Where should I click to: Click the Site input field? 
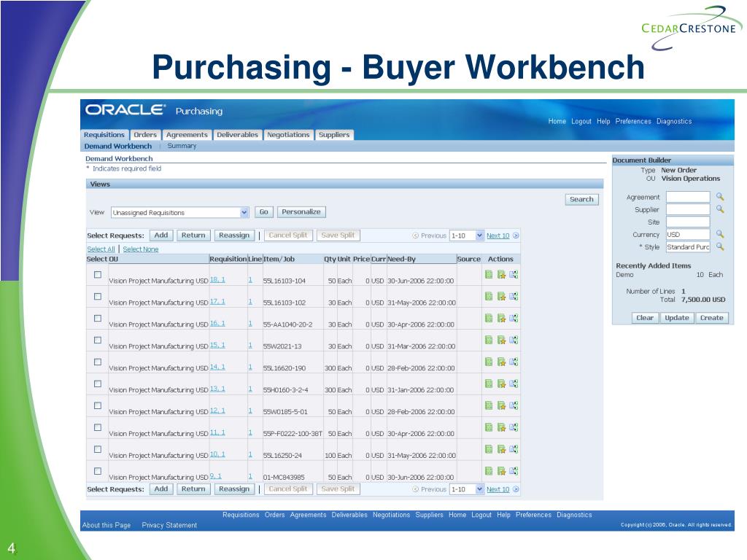click(x=688, y=222)
